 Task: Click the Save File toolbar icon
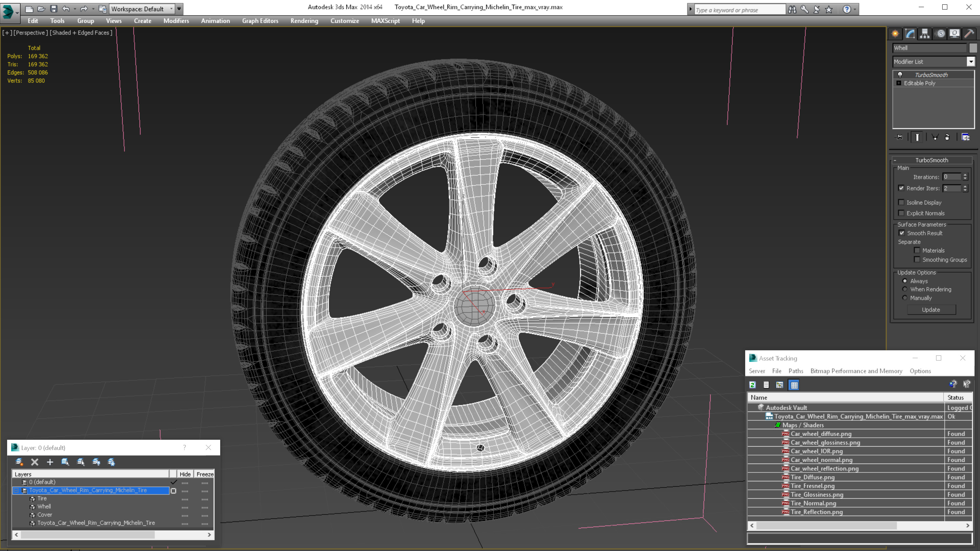(54, 9)
